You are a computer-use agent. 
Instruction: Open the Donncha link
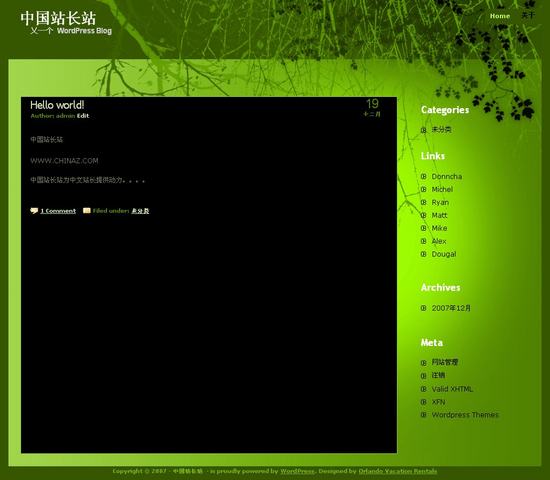point(447,176)
